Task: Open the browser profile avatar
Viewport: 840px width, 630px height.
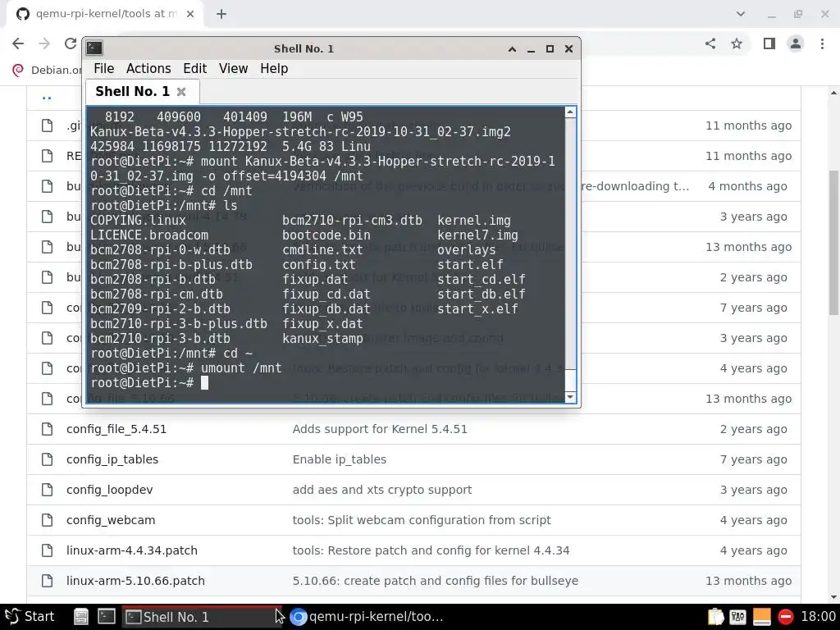Action: [796, 43]
